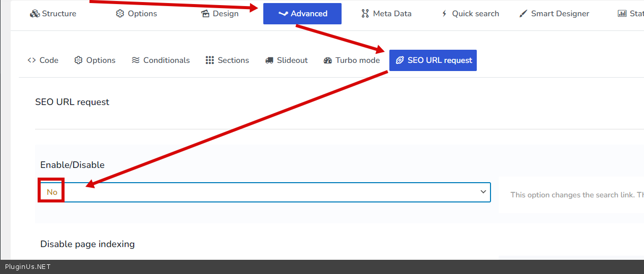This screenshot has height=274, width=644.
Task: Click the SEO URL request section heading
Action: [72, 102]
